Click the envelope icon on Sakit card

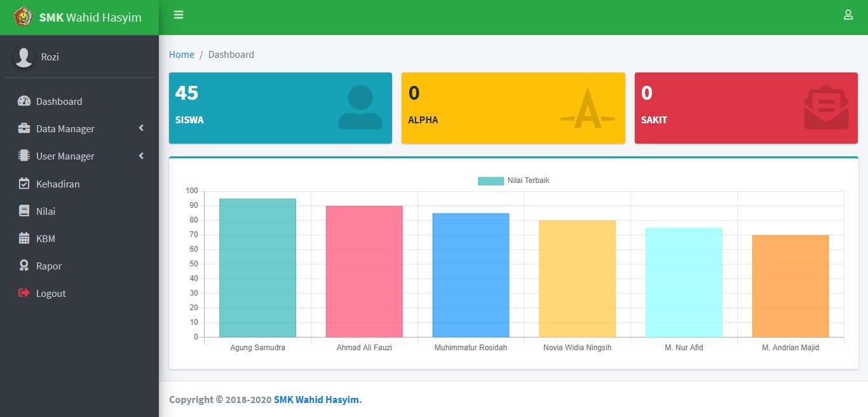[x=826, y=107]
